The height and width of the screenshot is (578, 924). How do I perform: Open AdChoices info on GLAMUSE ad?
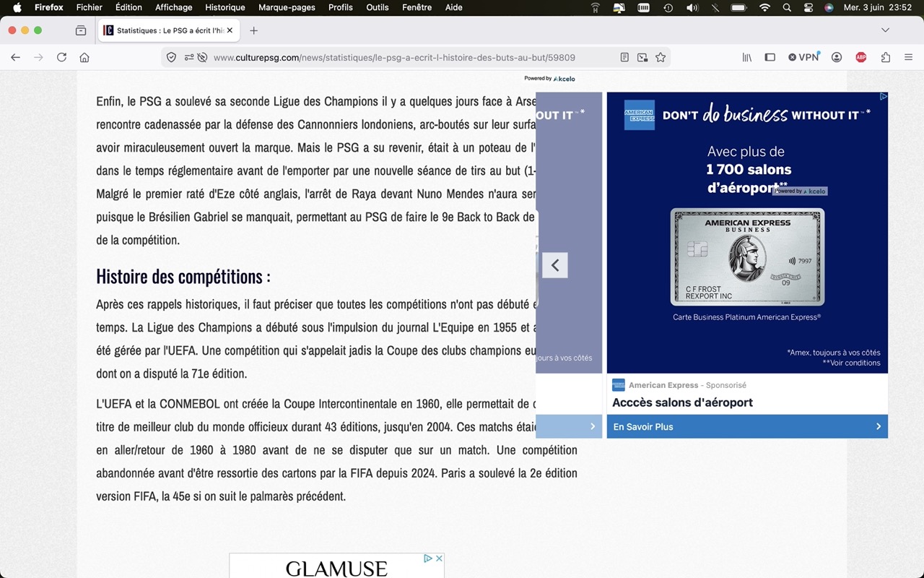click(x=428, y=558)
